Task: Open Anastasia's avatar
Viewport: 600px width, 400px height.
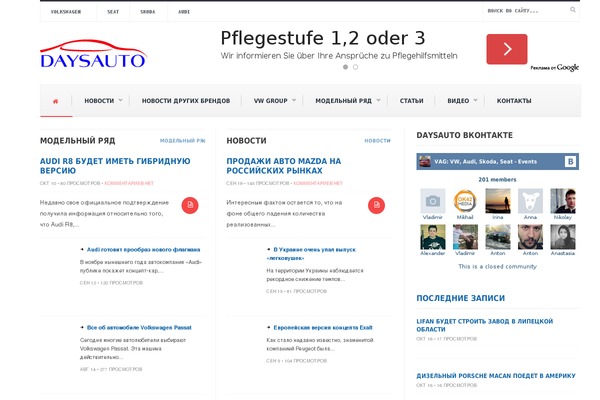Action: point(562,237)
